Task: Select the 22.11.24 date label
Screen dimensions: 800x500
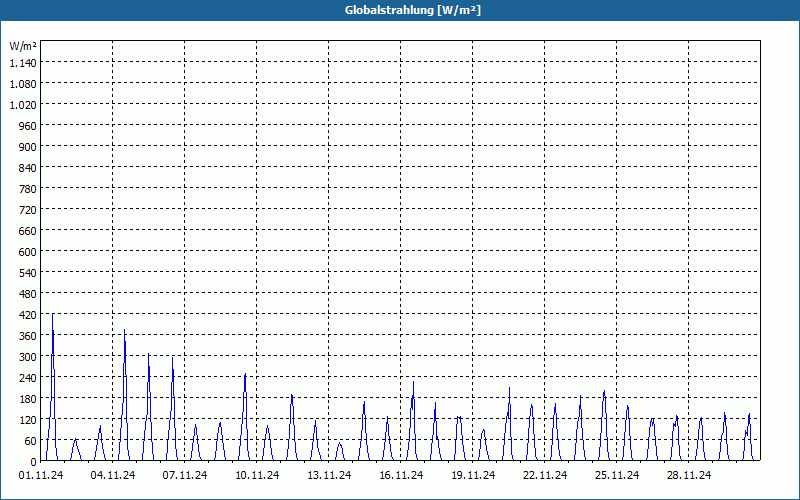Action: pyautogui.click(x=544, y=476)
